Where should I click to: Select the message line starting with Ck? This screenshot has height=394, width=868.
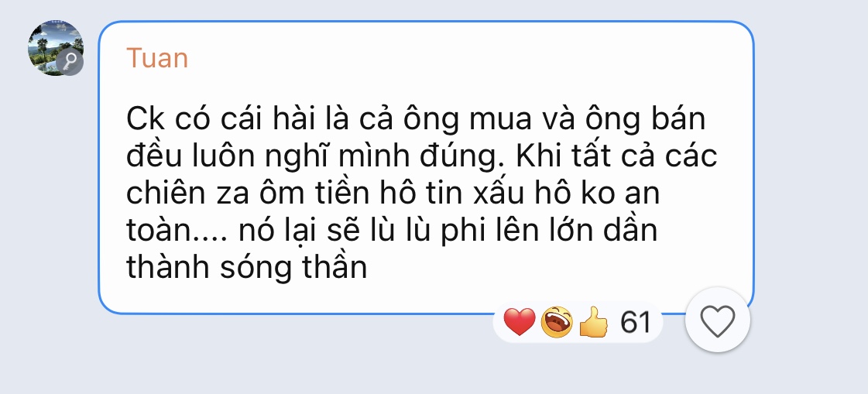point(416,119)
